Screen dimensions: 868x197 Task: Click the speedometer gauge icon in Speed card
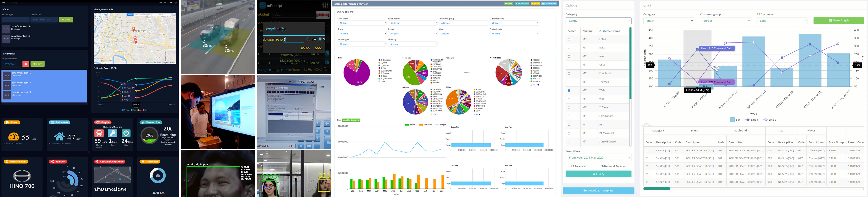[x=14, y=137]
